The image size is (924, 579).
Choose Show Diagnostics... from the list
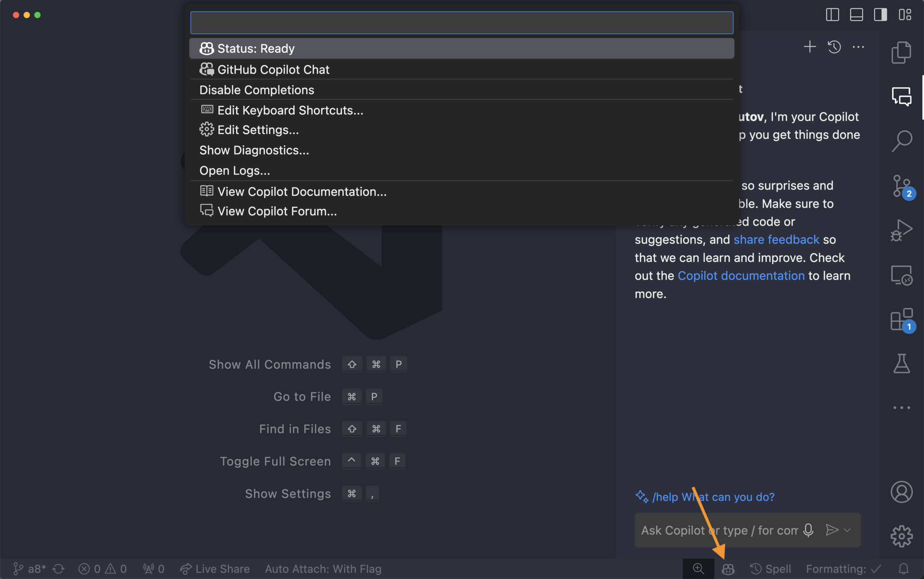pos(254,150)
